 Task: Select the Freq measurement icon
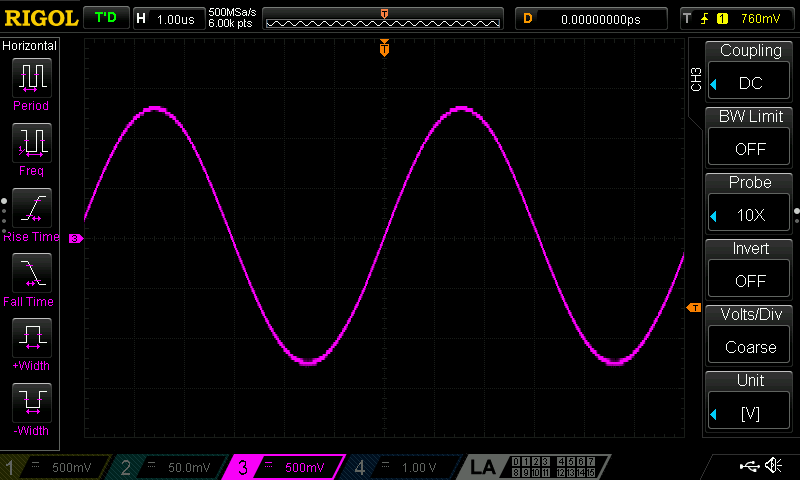(x=32, y=142)
